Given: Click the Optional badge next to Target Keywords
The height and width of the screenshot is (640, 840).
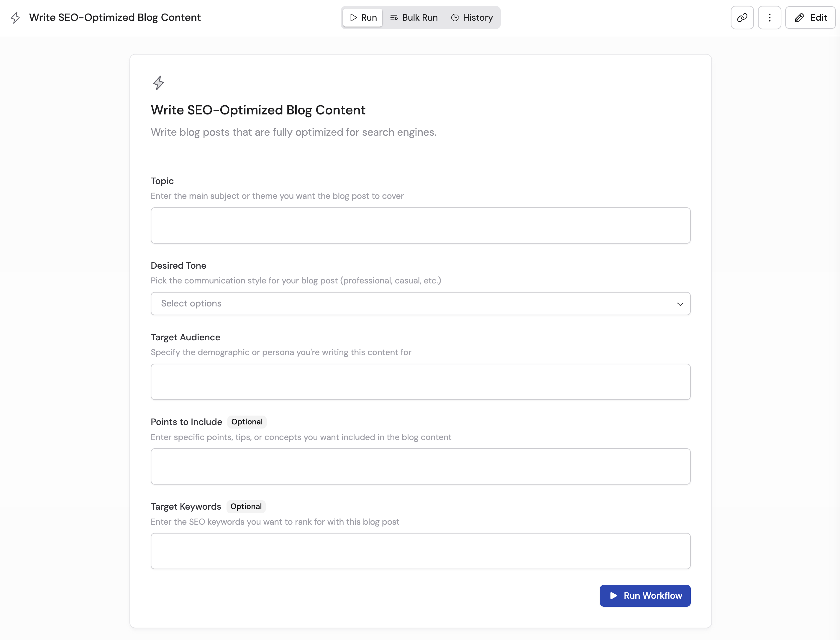Looking at the screenshot, I should point(246,506).
